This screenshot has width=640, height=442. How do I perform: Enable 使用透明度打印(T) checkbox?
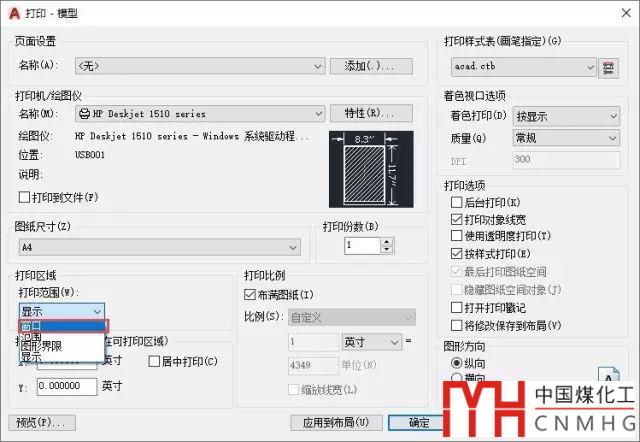pyautogui.click(x=456, y=236)
